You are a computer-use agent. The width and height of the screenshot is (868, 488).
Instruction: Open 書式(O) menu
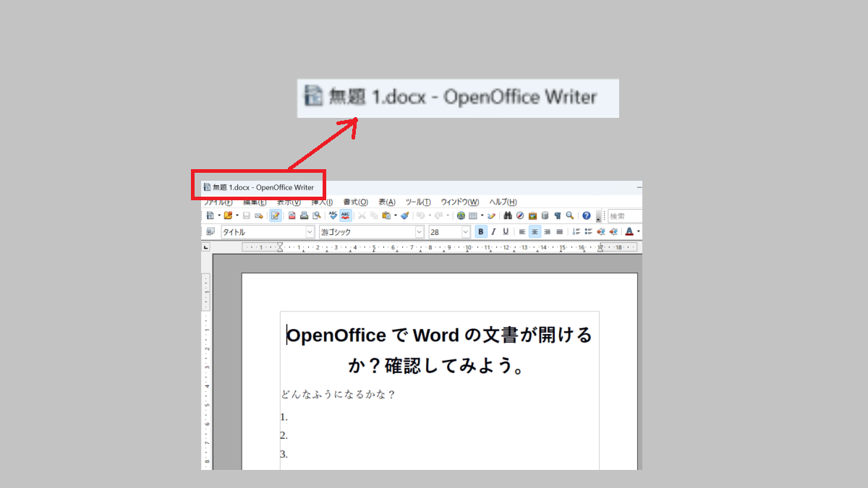coord(355,202)
